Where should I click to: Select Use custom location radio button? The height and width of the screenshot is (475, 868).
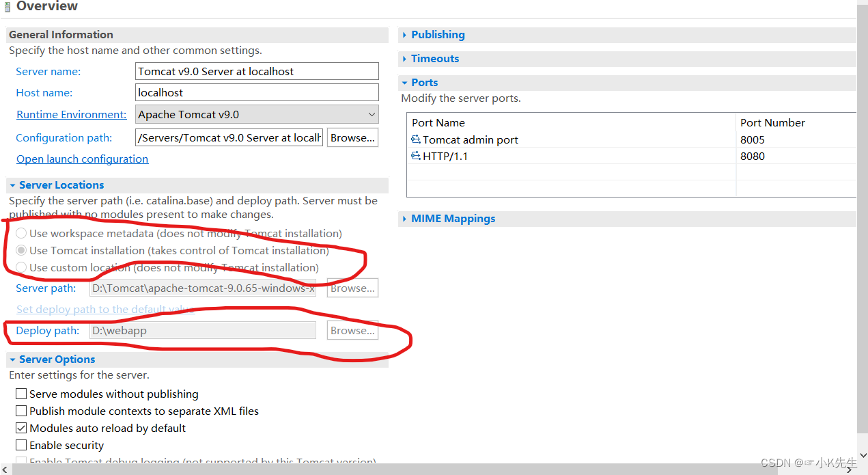click(x=21, y=267)
